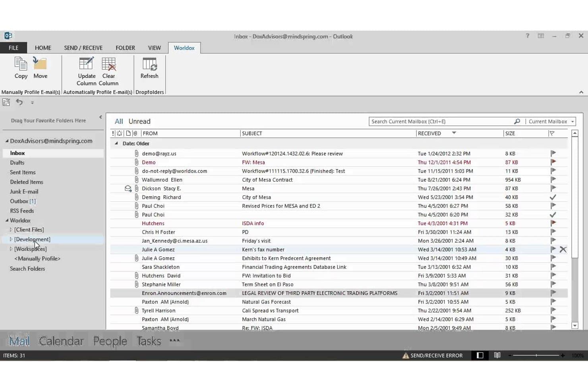Delete the Kern's fax number email with X
The height and width of the screenshot is (392, 588).
click(x=563, y=249)
